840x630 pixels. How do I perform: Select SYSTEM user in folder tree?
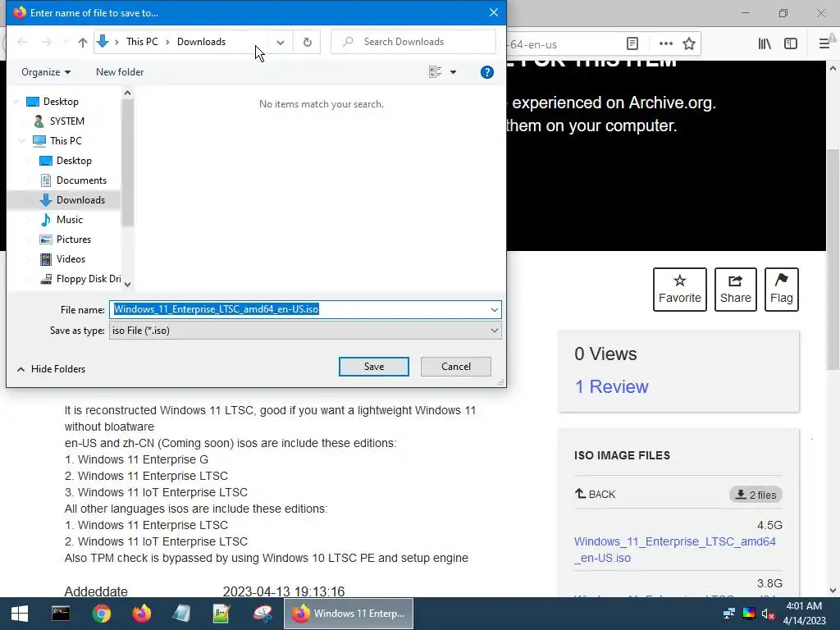point(66,121)
